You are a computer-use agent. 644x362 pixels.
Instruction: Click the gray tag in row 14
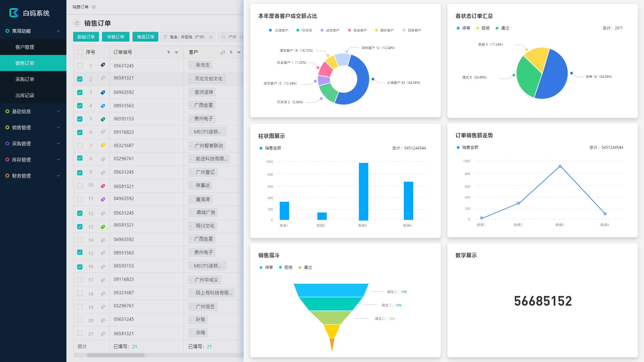click(103, 240)
